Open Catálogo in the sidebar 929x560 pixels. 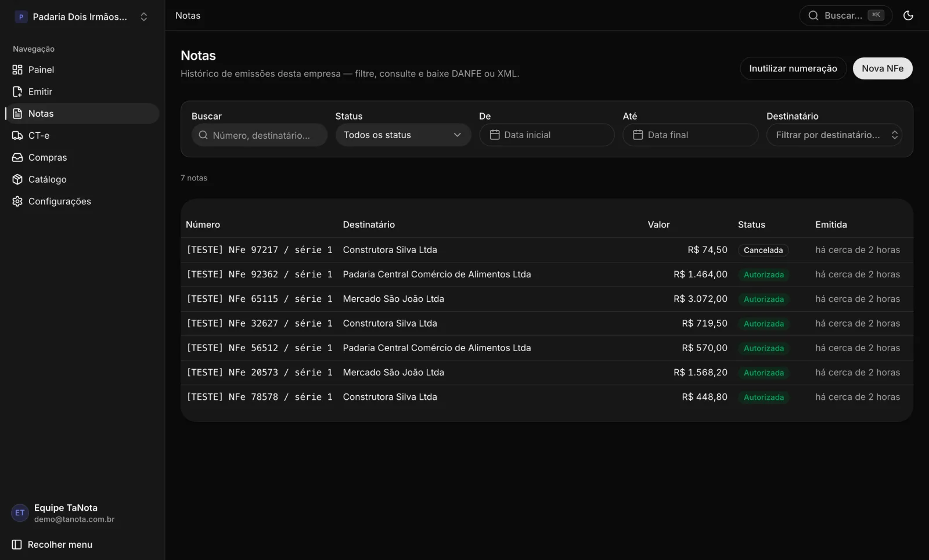coord(82,180)
